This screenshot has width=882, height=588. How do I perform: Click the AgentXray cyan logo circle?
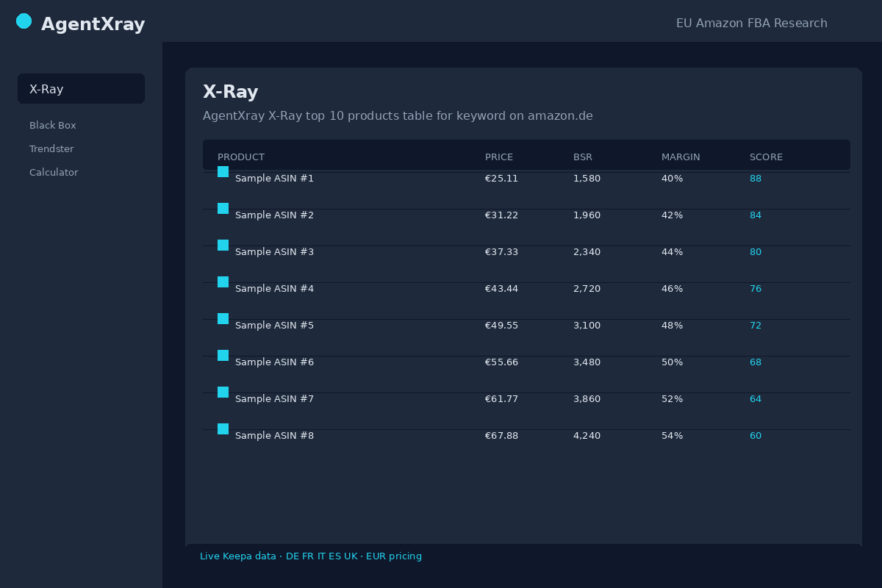[x=24, y=21]
